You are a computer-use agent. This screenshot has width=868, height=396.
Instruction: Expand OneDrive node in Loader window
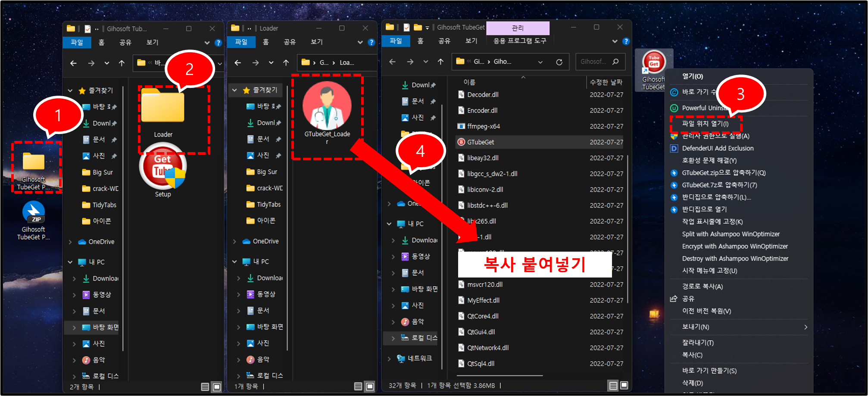tap(234, 241)
